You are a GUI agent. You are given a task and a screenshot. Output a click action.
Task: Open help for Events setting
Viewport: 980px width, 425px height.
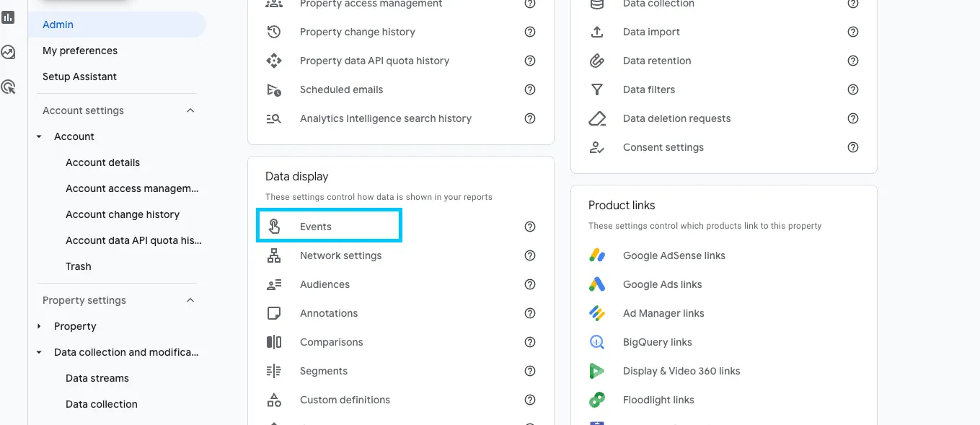[530, 227]
